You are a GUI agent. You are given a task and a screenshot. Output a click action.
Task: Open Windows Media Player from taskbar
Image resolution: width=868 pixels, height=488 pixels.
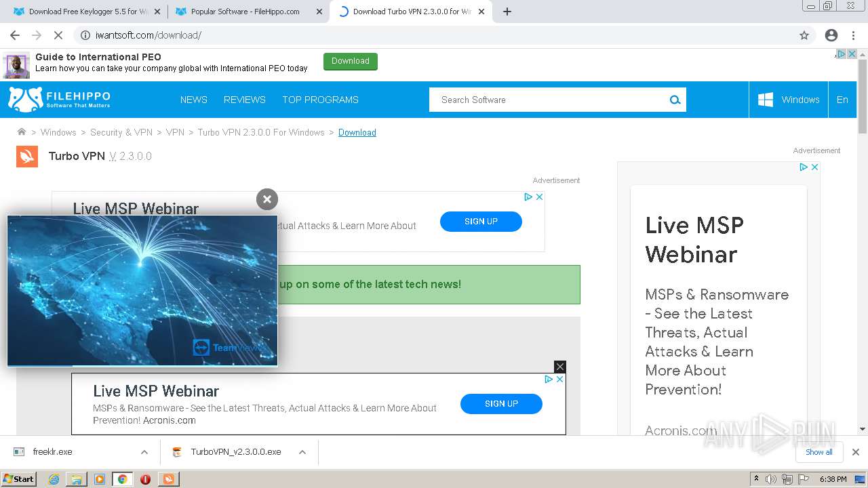[100, 479]
